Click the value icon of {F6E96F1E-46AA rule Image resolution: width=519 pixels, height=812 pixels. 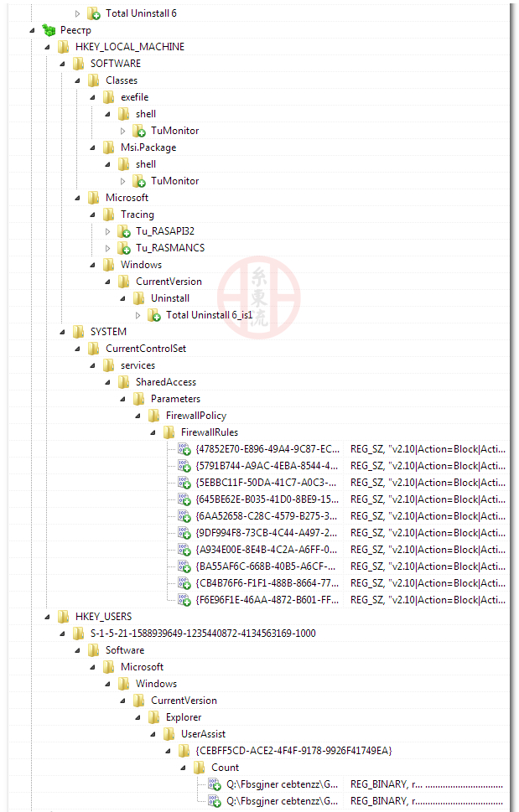[x=184, y=600]
